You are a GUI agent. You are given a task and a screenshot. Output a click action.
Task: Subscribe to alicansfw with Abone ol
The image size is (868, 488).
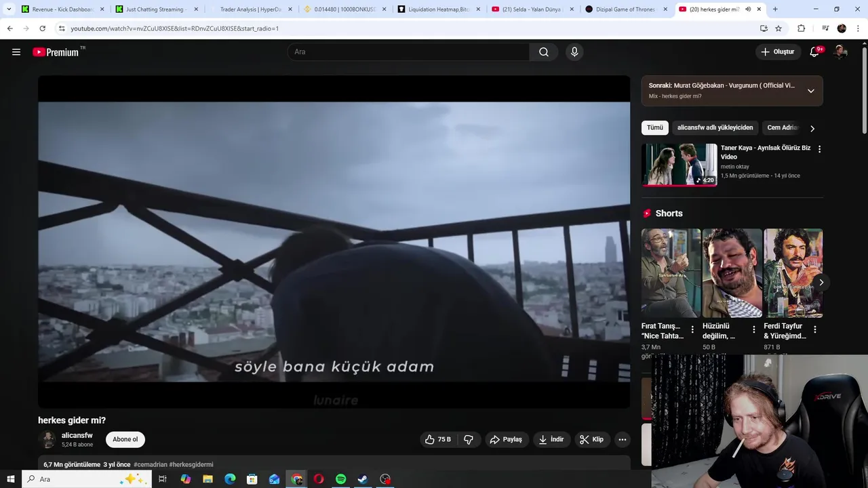coord(125,439)
